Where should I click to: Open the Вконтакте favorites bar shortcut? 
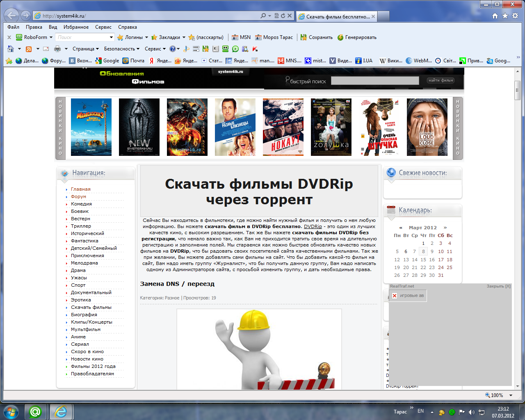(80, 61)
